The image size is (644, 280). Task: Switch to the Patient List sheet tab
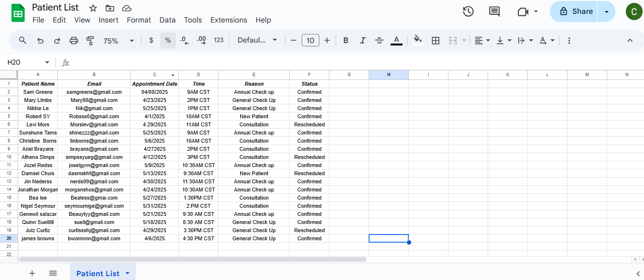click(x=98, y=273)
